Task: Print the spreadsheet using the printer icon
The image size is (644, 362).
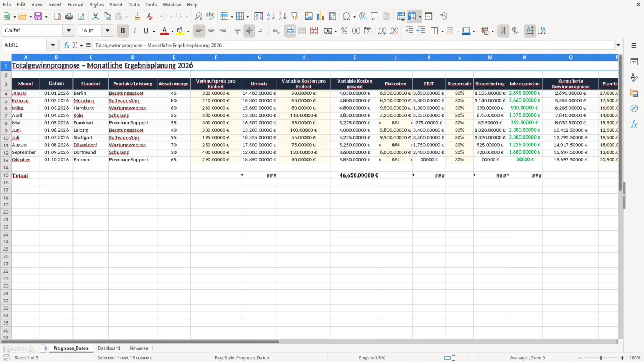Action: pos(69,17)
